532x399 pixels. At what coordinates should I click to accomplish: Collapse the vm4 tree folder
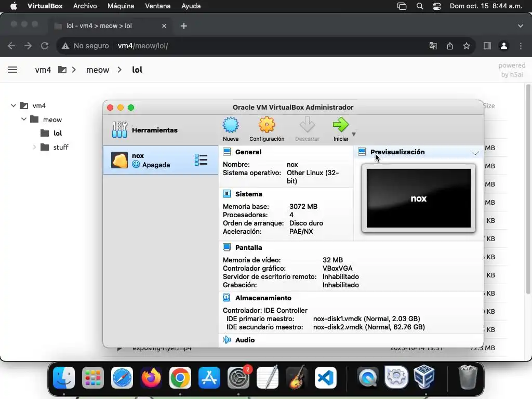pos(13,105)
